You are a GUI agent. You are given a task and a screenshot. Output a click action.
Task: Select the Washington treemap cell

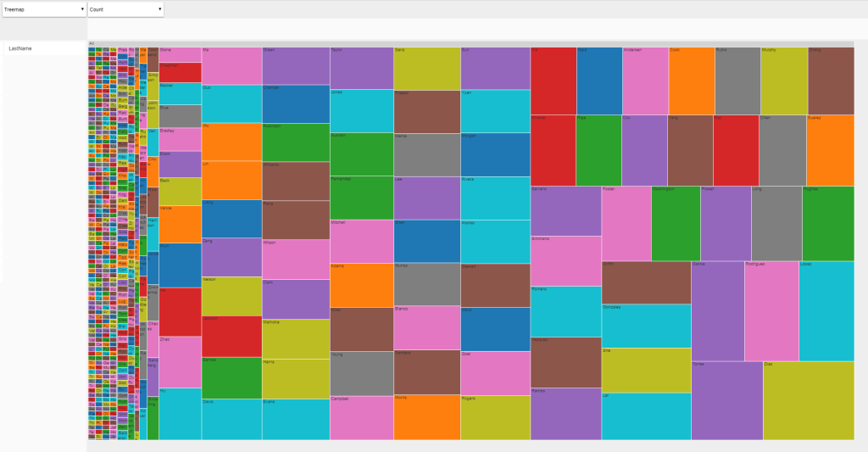(676, 223)
